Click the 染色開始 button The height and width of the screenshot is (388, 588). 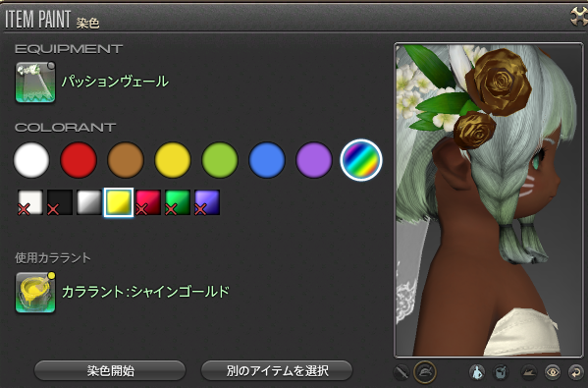pos(110,371)
